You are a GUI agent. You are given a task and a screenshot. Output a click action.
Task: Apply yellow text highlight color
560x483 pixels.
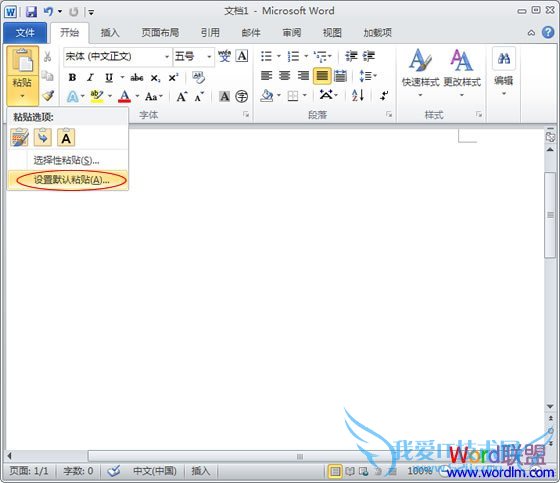tap(97, 96)
